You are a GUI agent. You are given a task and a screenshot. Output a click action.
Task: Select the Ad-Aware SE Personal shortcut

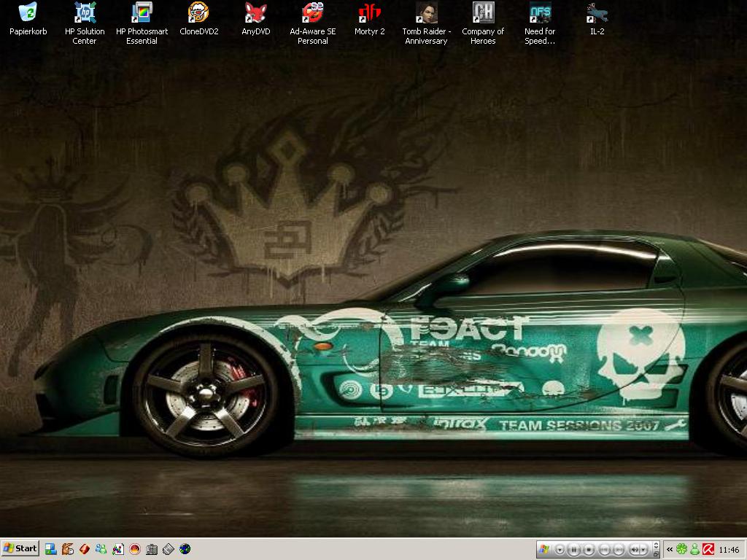coord(312,23)
